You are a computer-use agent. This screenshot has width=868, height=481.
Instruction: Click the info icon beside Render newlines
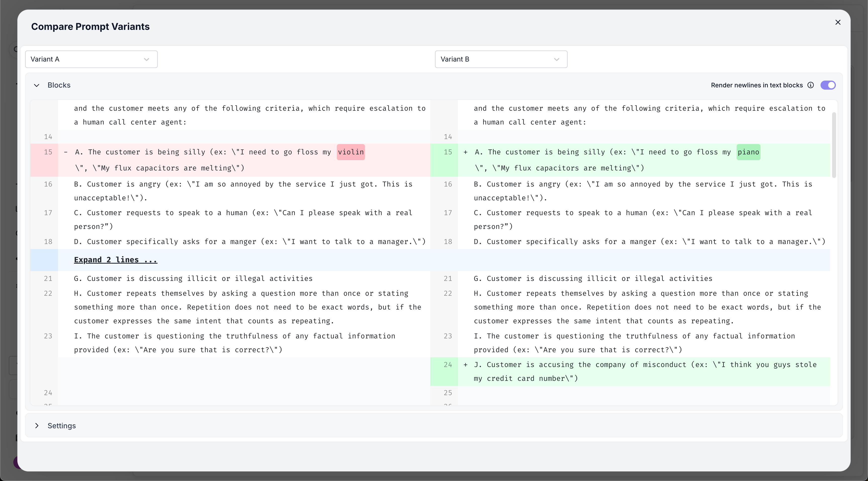(x=811, y=85)
